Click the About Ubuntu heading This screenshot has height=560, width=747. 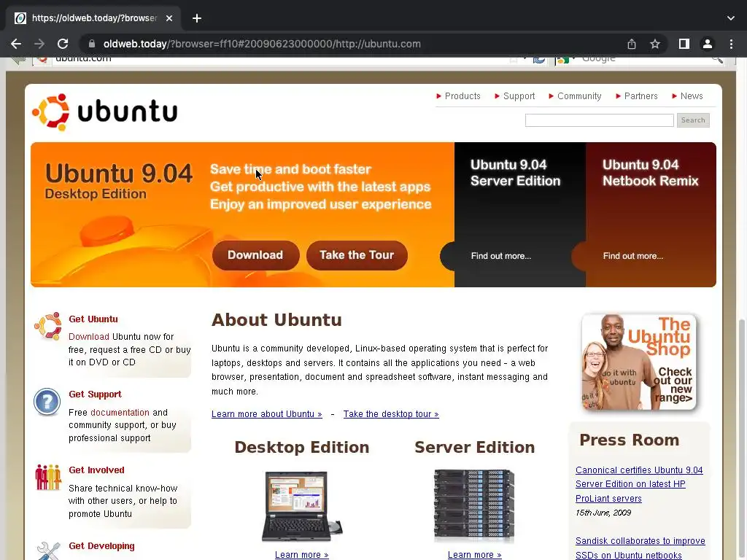click(276, 320)
